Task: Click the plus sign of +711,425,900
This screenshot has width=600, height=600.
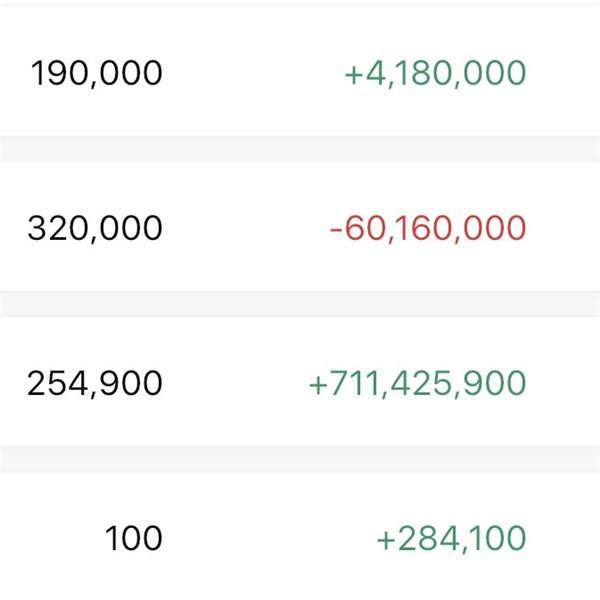Action: 319,384
